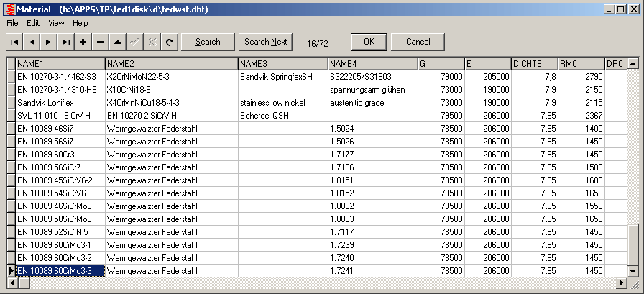Screen dimensions: 644x294
Task: Click the Search button
Action: tap(208, 42)
